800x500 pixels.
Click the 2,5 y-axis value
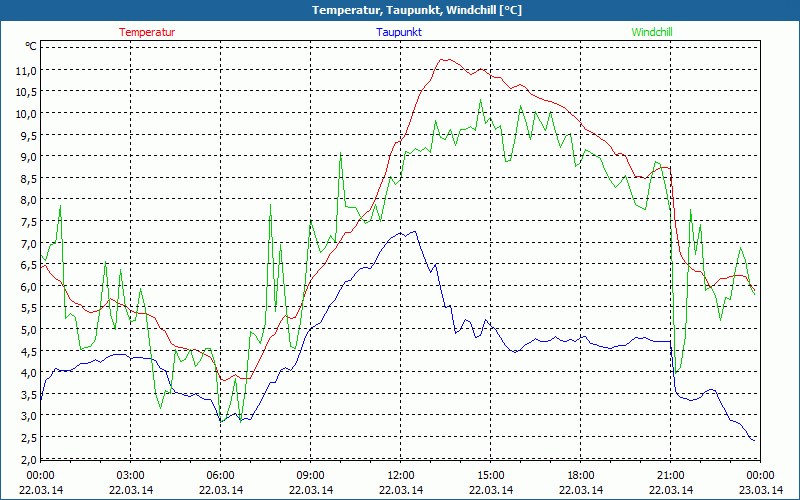pos(28,437)
